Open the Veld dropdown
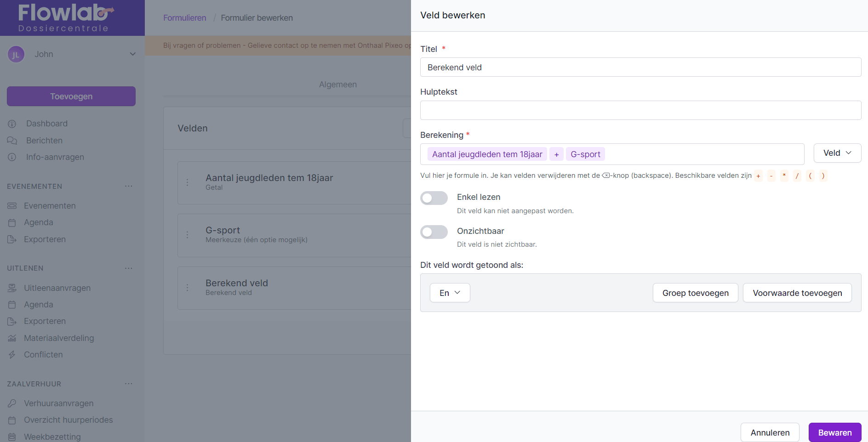Screen dimensions: 868x442 (837, 153)
